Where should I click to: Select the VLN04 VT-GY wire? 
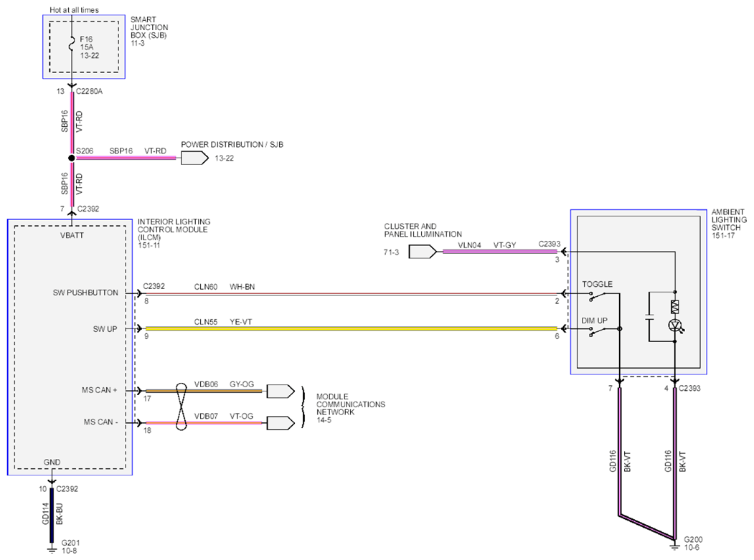(499, 252)
